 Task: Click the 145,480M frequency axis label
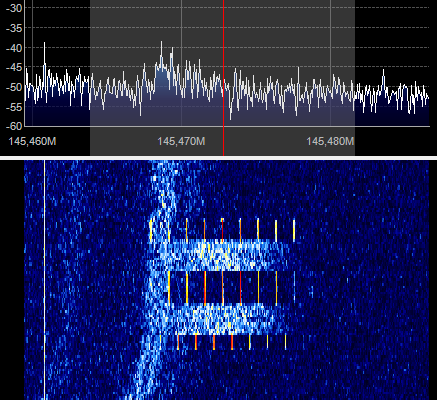pyautogui.click(x=330, y=141)
